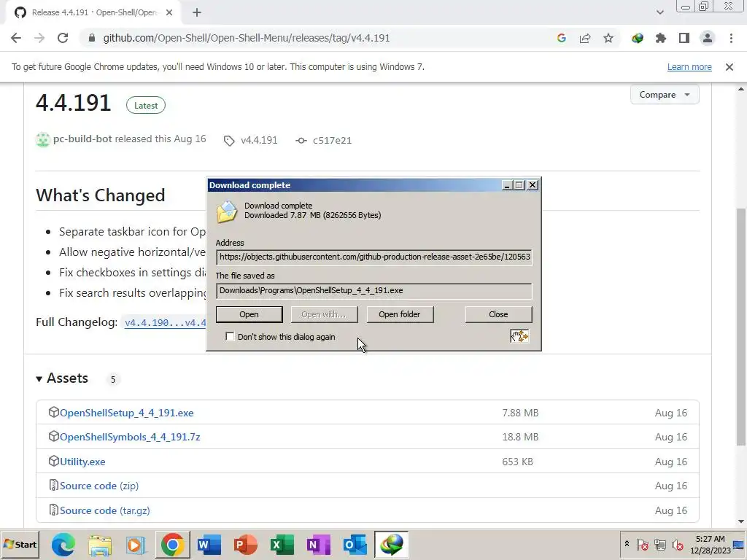Toggle the Chrome side panel icon
Screen dimensions: 747x560
pyautogui.click(x=684, y=38)
